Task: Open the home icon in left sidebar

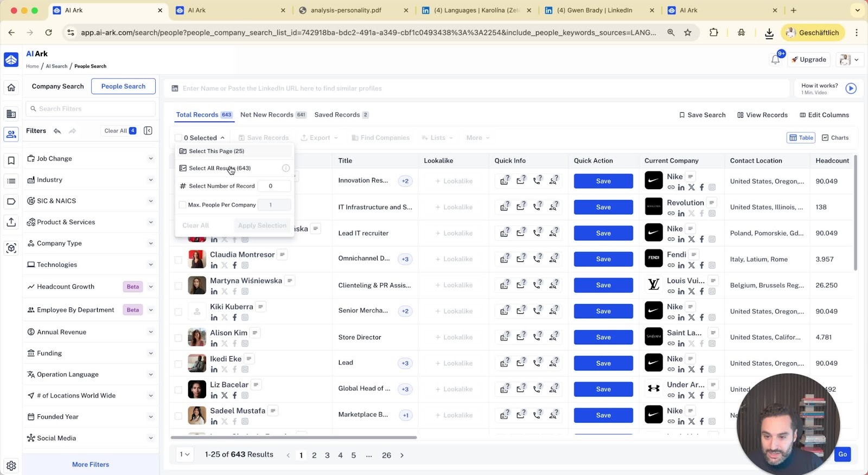Action: 11,88
